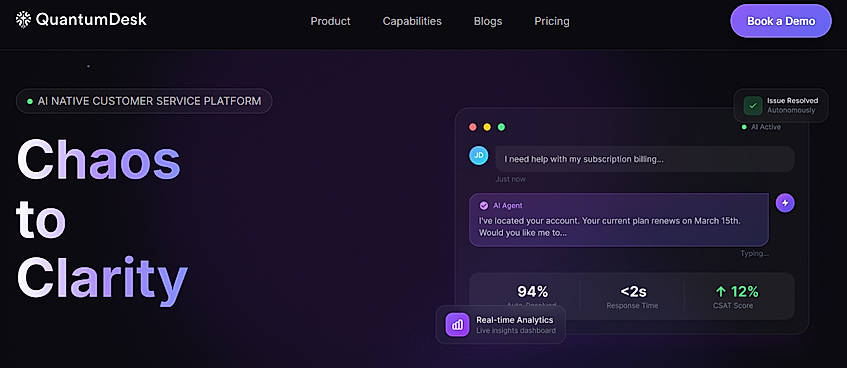Viewport: 847px width, 368px height.
Task: Click the red window dot
Action: click(473, 127)
